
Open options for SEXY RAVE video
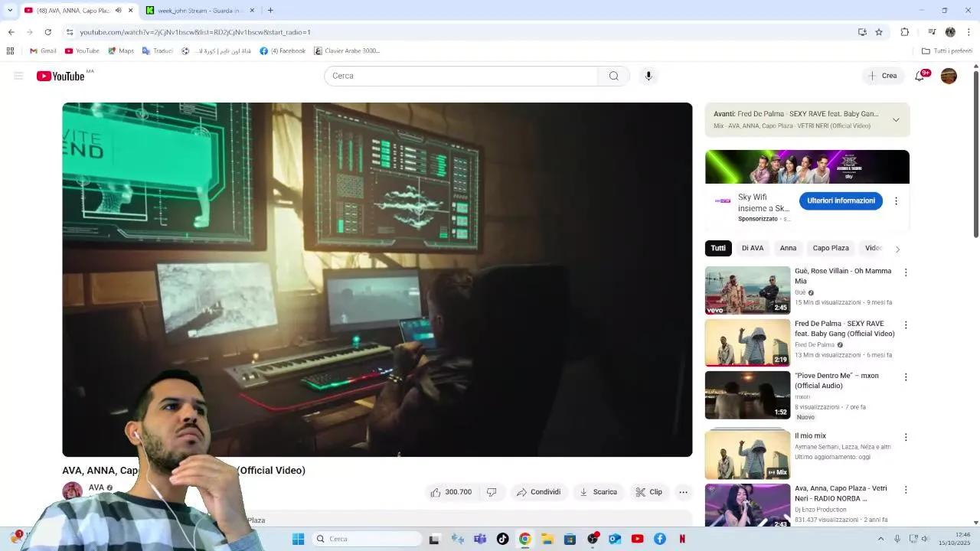(x=906, y=325)
